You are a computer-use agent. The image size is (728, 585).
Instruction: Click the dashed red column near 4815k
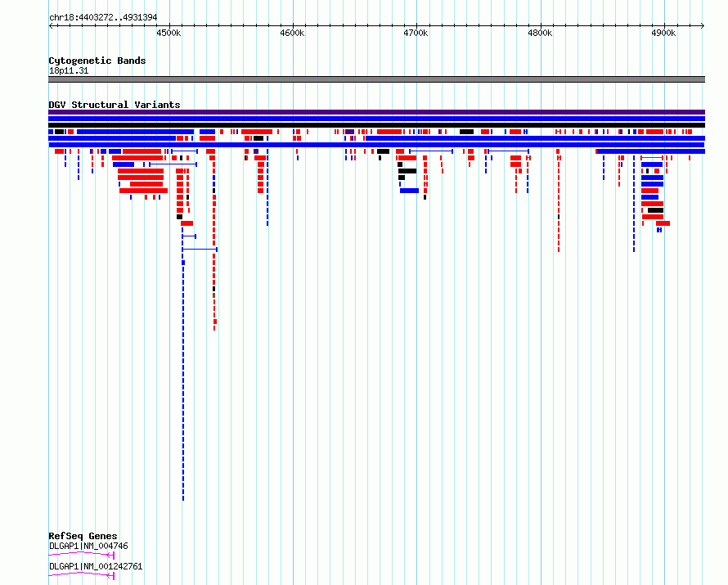[x=559, y=205]
